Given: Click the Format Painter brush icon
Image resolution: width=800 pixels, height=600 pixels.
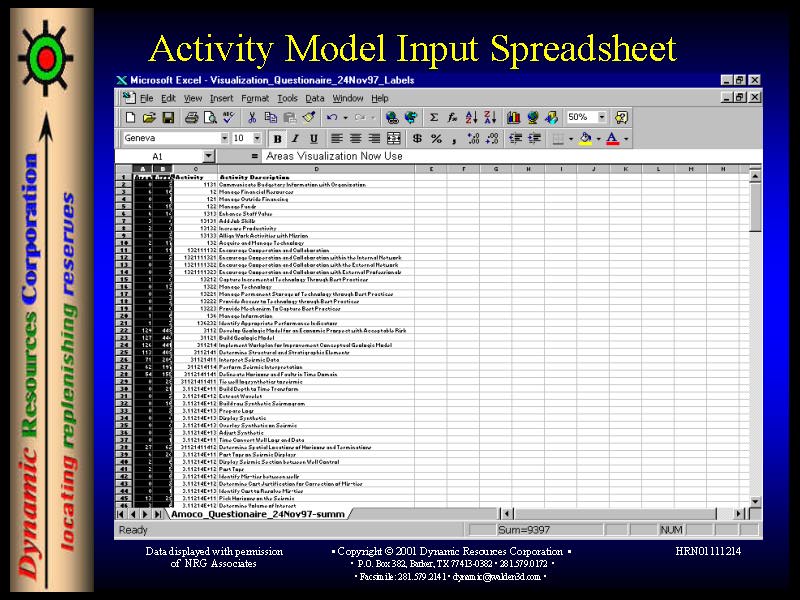Looking at the screenshot, I should (x=308, y=118).
